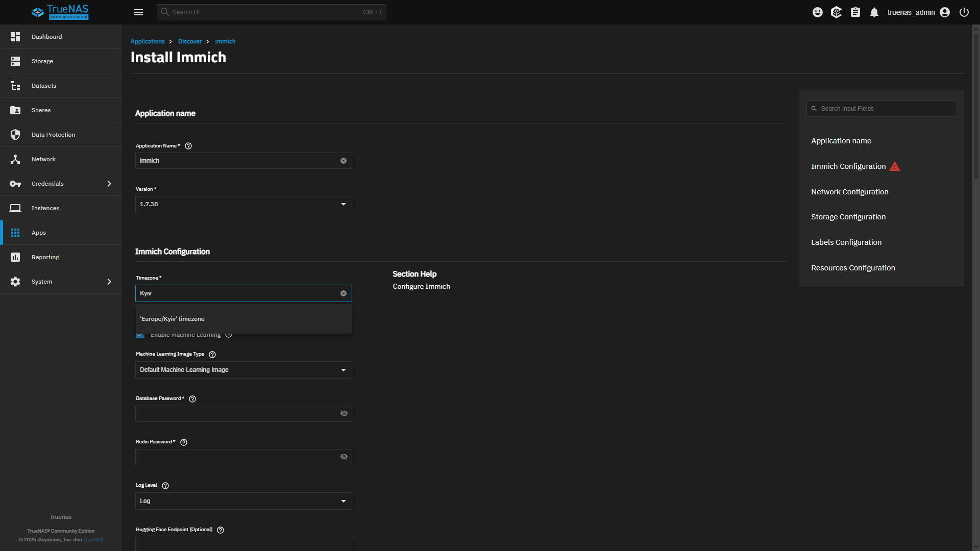Click the feedback smiley face icon
Viewport: 980px width, 551px height.
[818, 12]
